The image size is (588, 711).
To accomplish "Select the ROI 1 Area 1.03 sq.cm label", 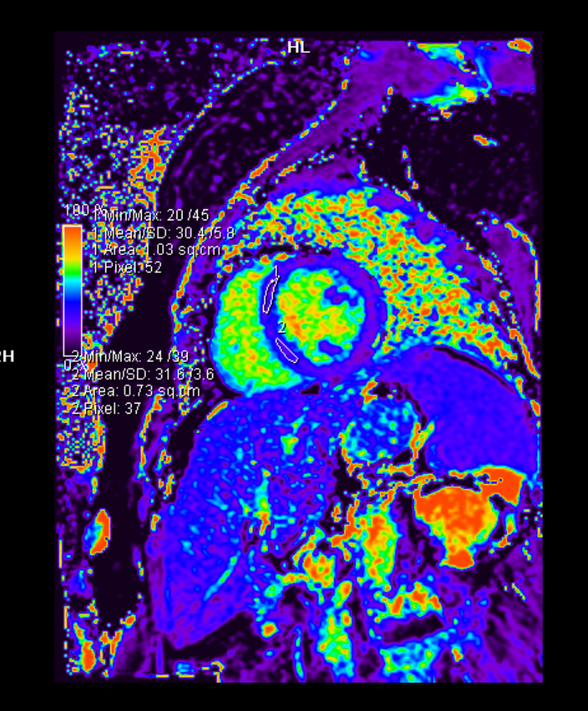I will [155, 250].
